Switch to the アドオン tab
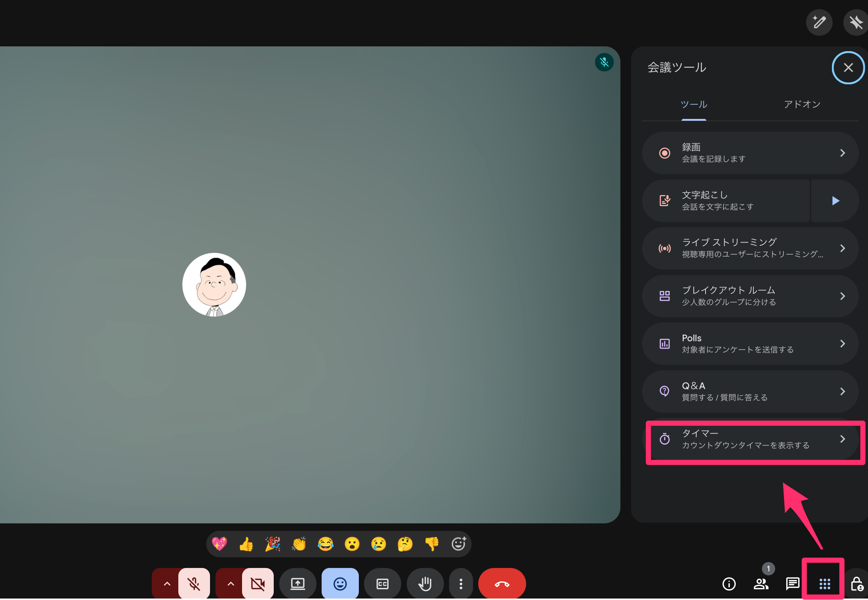This screenshot has height=600, width=868. pyautogui.click(x=802, y=104)
